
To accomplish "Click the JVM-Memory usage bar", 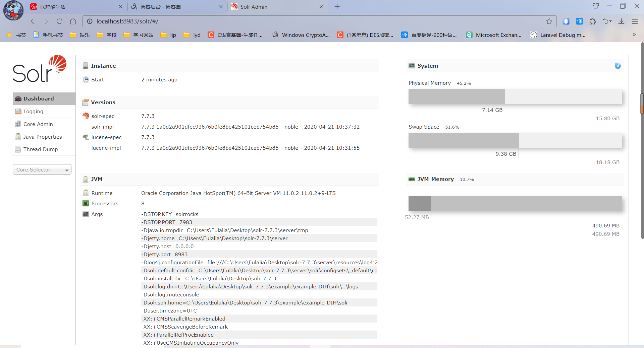I will click(515, 204).
